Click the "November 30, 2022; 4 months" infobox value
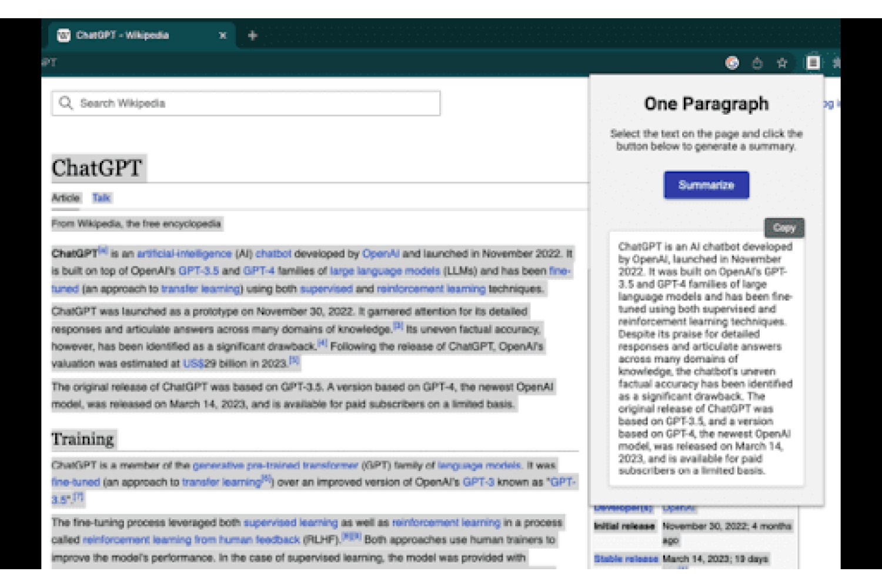The height and width of the screenshot is (588, 882). point(727,526)
